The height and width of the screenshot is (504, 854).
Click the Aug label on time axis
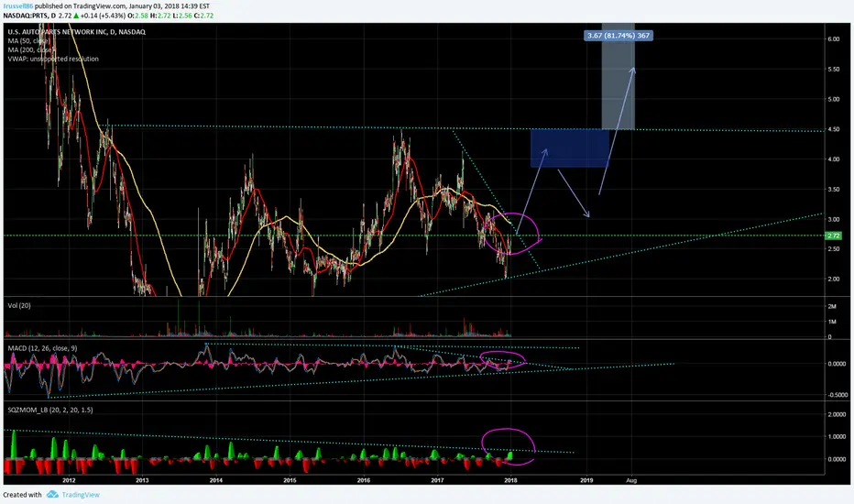(631, 480)
